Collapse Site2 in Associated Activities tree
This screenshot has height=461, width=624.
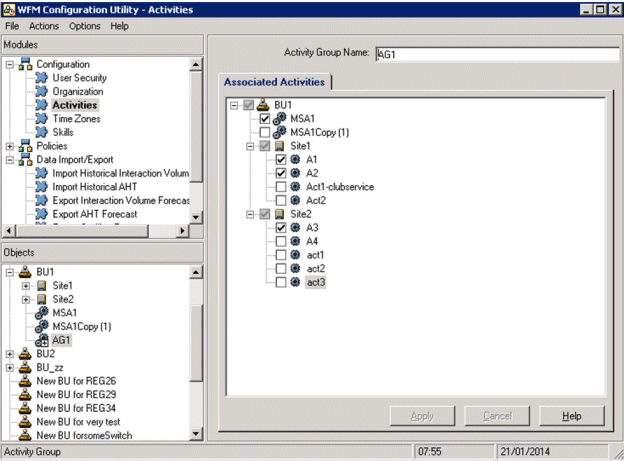point(250,214)
